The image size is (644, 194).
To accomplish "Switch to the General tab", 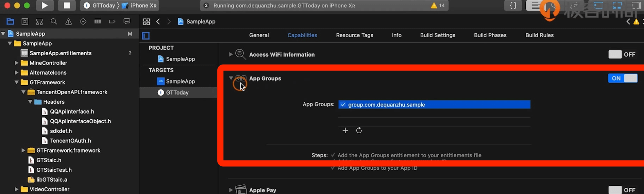I will coord(259,35).
